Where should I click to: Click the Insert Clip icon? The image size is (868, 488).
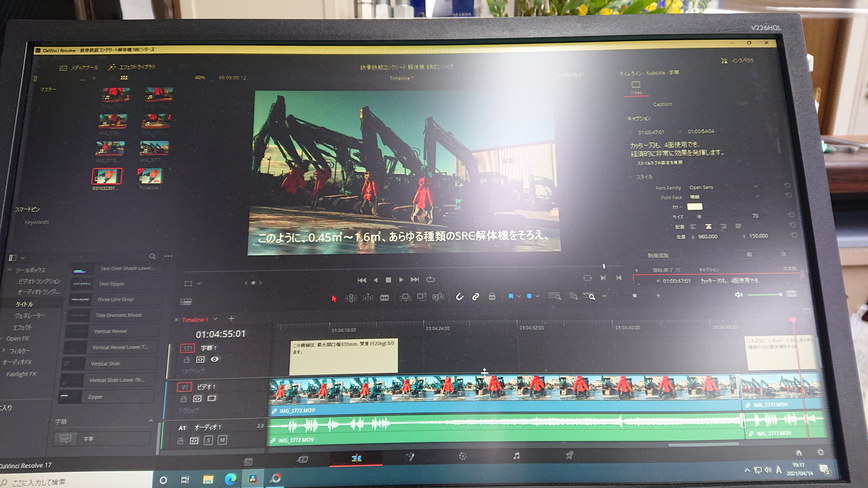click(x=405, y=297)
